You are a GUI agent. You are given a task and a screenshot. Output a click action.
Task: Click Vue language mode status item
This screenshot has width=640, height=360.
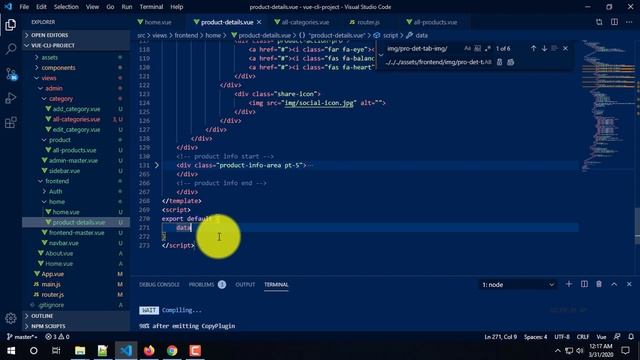click(601, 337)
